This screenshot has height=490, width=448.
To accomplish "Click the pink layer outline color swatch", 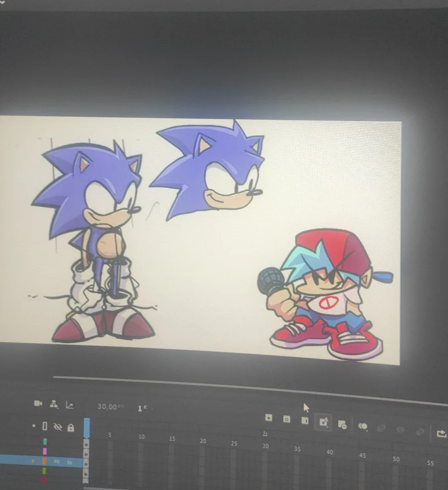I will click(x=45, y=451).
